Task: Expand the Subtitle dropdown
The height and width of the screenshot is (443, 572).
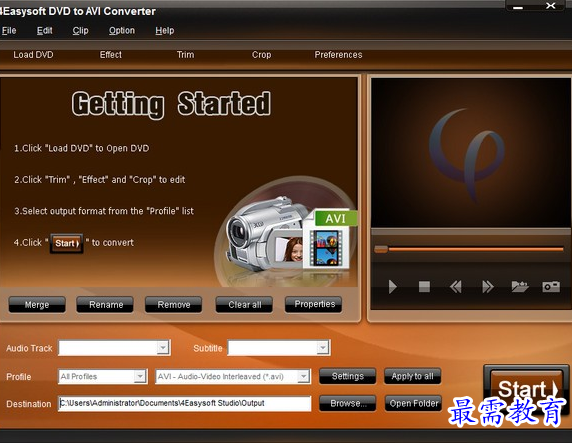Action: pyautogui.click(x=322, y=348)
